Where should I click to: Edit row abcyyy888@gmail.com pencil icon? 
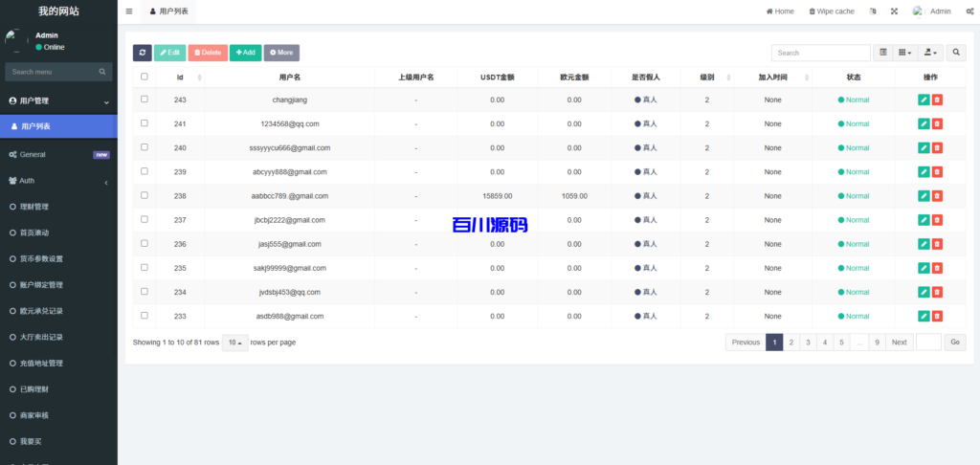[x=924, y=172]
